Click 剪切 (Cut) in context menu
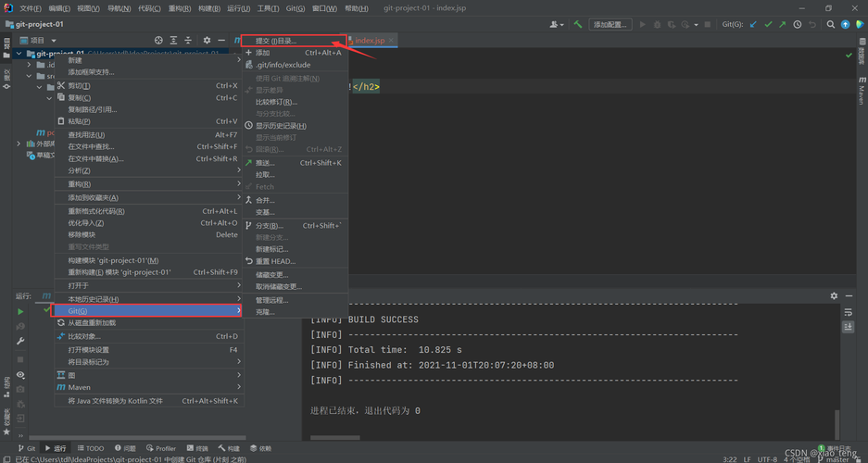Screen dimensions: 868x463 (149, 86)
